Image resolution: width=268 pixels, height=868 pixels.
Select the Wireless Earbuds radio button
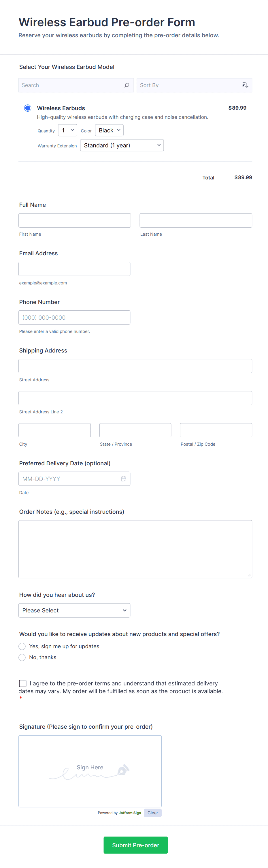(28, 108)
